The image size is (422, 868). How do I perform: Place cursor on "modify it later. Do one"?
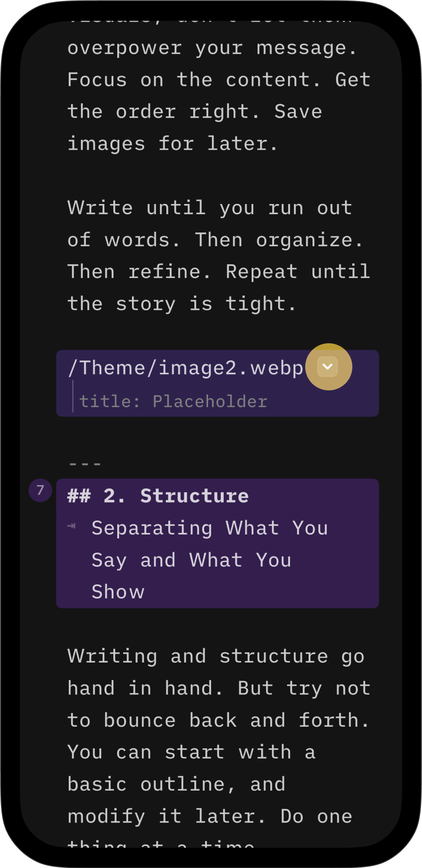pyautogui.click(x=210, y=816)
